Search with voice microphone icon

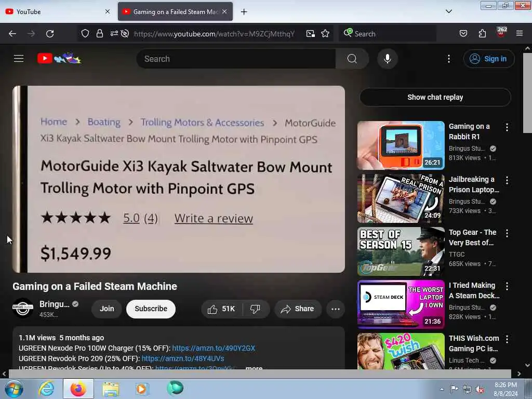tap(387, 59)
